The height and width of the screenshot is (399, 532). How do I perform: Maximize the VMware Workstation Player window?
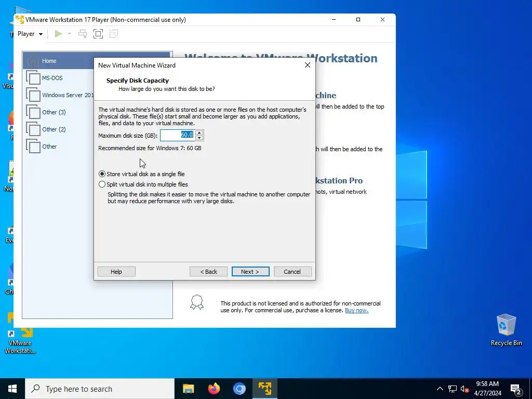(x=358, y=20)
